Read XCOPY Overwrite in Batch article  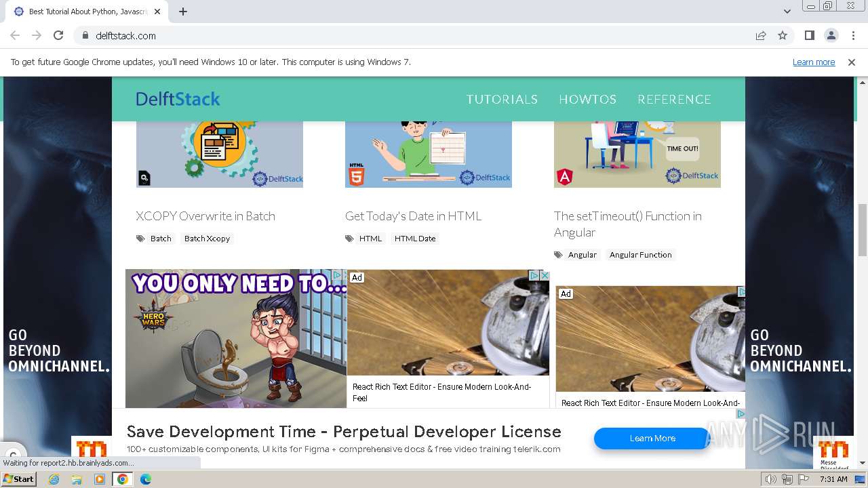pos(205,216)
